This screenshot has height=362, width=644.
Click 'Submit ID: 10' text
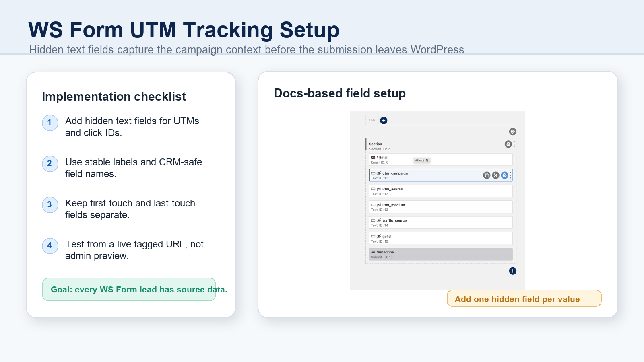(x=382, y=257)
